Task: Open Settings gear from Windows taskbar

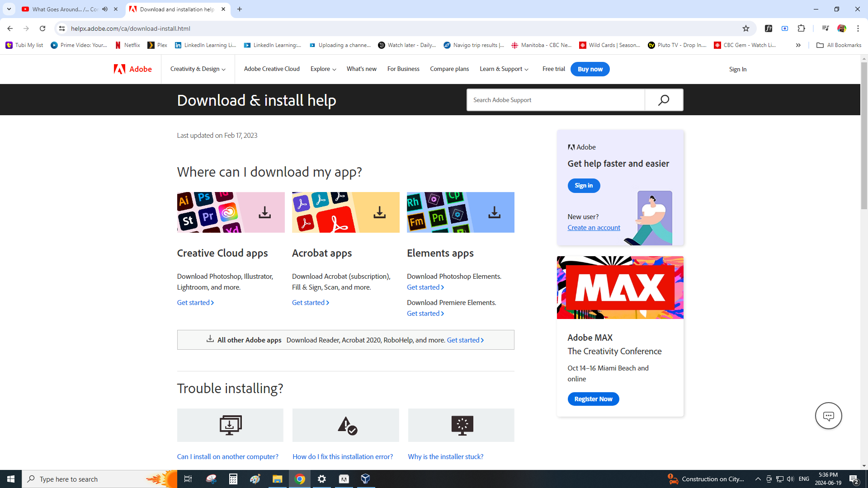Action: pos(322,479)
